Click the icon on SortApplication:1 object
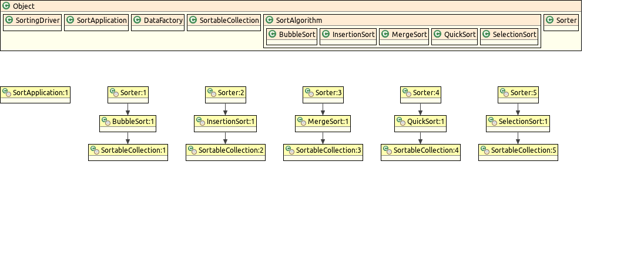This screenshot has width=644, height=265. point(6,93)
